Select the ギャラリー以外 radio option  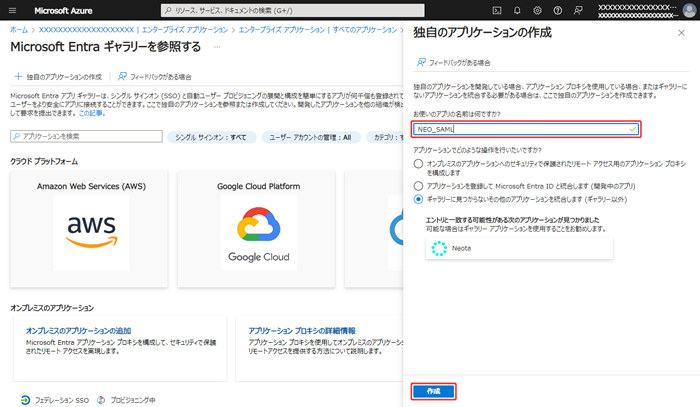tap(418, 199)
